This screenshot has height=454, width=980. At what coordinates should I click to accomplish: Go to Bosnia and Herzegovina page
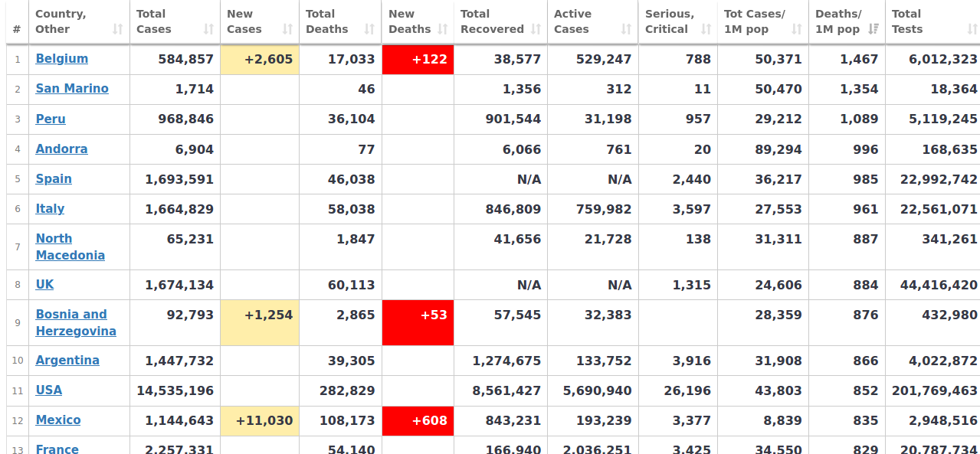pos(75,322)
